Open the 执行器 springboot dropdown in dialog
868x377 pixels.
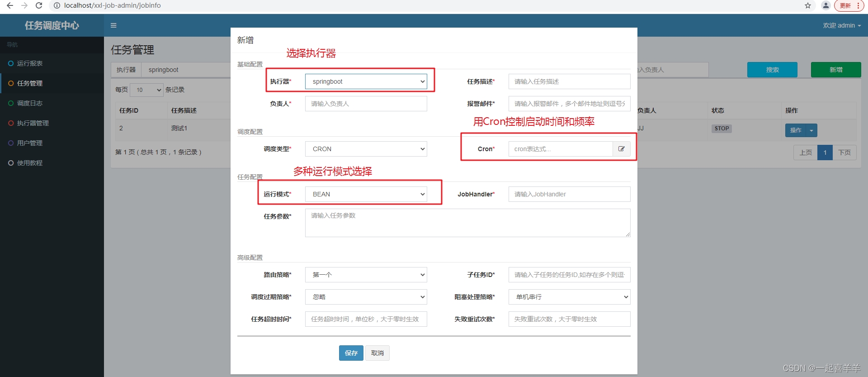coord(366,81)
